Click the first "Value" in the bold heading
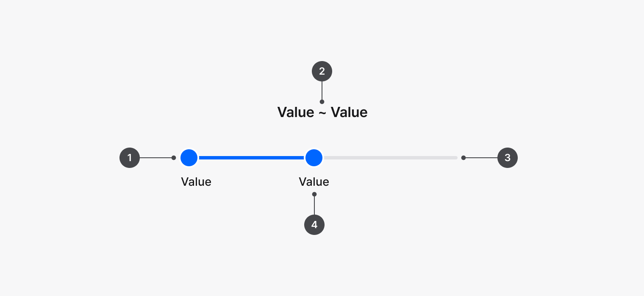The width and height of the screenshot is (644, 296). click(296, 112)
